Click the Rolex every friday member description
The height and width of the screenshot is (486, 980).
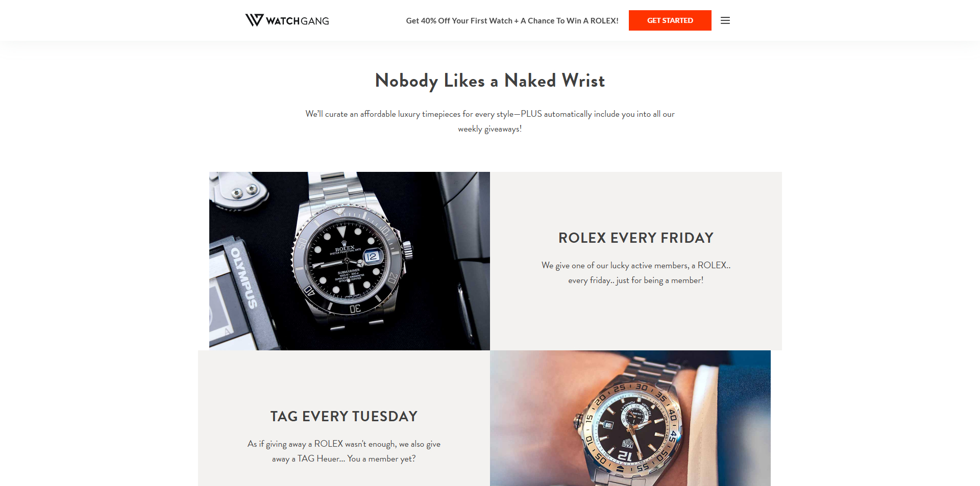click(635, 273)
